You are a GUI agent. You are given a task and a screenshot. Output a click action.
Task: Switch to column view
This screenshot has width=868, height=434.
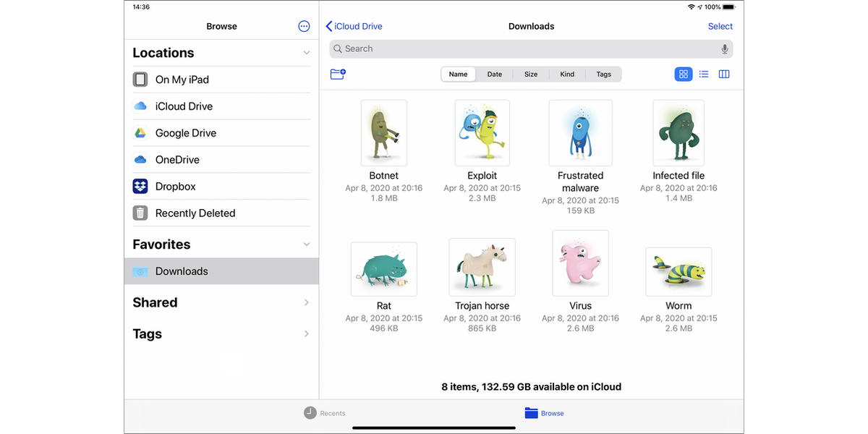[724, 74]
